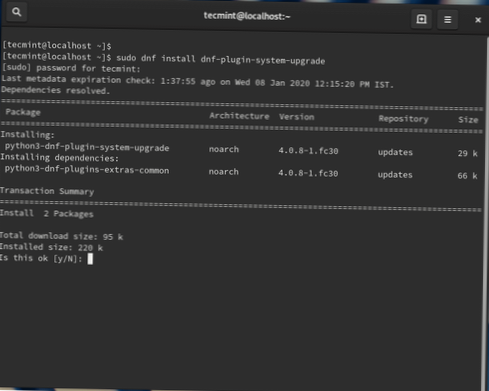Click the Transaction Summary heading
The height and width of the screenshot is (391, 489).
tap(47, 191)
